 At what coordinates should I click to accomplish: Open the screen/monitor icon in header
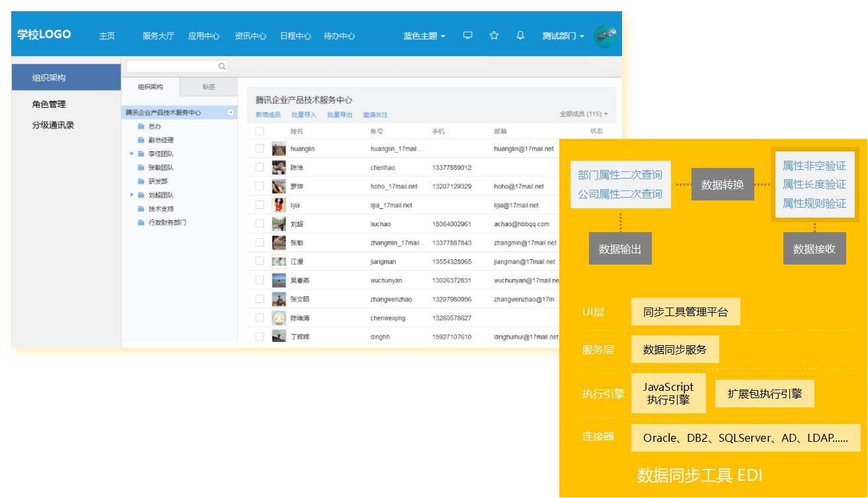pyautogui.click(x=468, y=36)
